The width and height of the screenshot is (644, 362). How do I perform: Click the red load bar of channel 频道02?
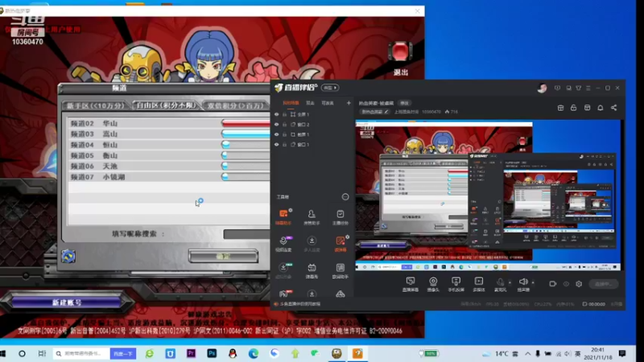[246, 123]
